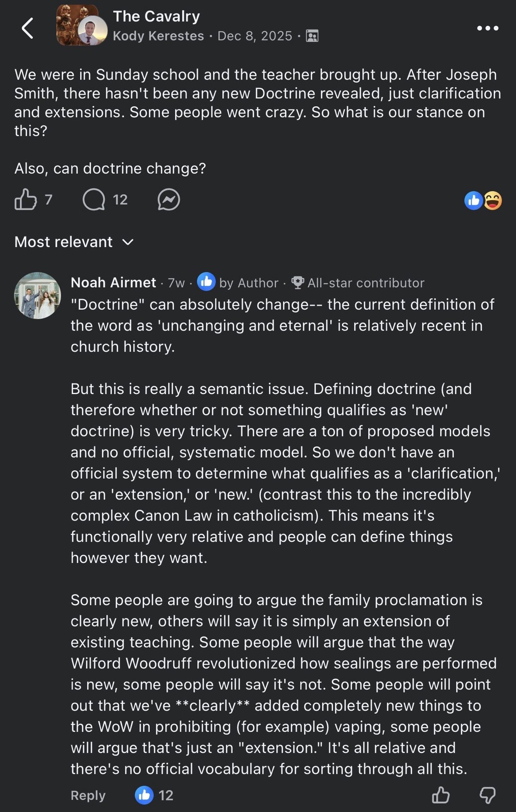The height and width of the screenshot is (812, 516).
Task: Open the three-dots post options menu
Action: tap(487, 28)
